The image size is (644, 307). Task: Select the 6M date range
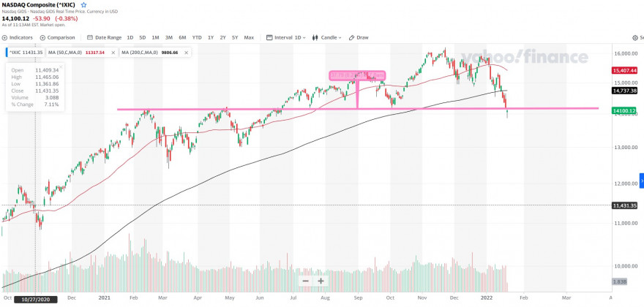point(182,37)
